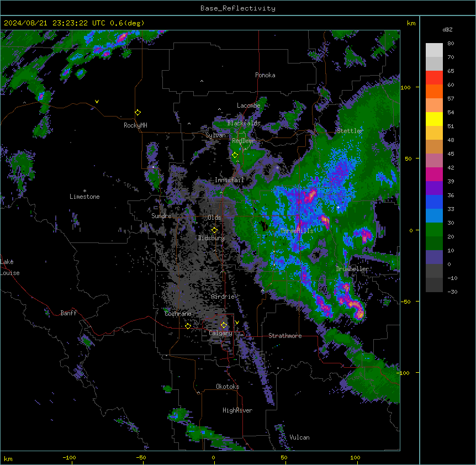Click the Limestone label
This screenshot has height=465, width=476.
[84, 197]
